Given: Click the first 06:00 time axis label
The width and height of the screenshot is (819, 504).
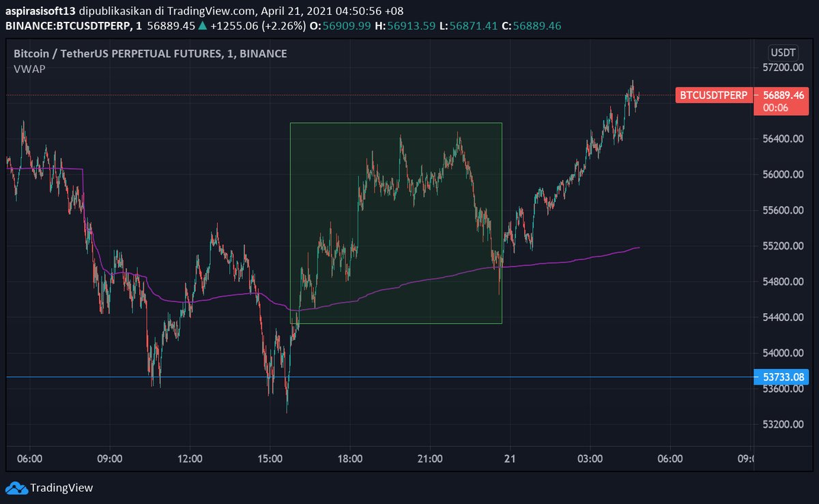Looking at the screenshot, I should point(29,458).
